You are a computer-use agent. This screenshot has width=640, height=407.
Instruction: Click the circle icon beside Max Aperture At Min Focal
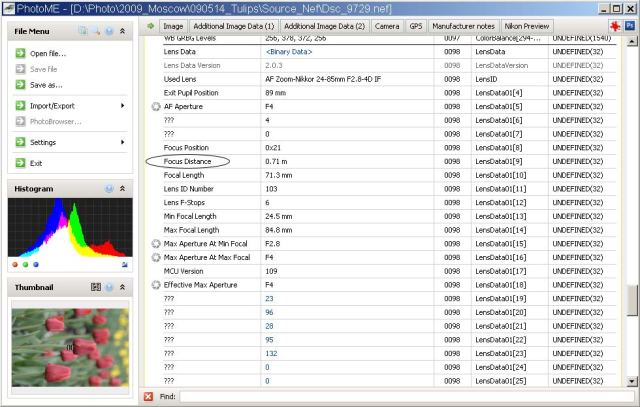[x=156, y=244]
